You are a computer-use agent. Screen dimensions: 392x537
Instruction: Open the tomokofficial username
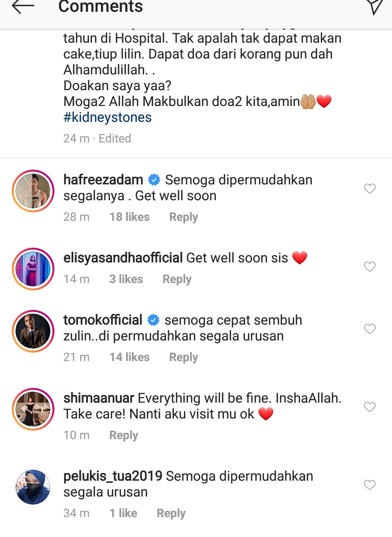pyautogui.click(x=103, y=320)
